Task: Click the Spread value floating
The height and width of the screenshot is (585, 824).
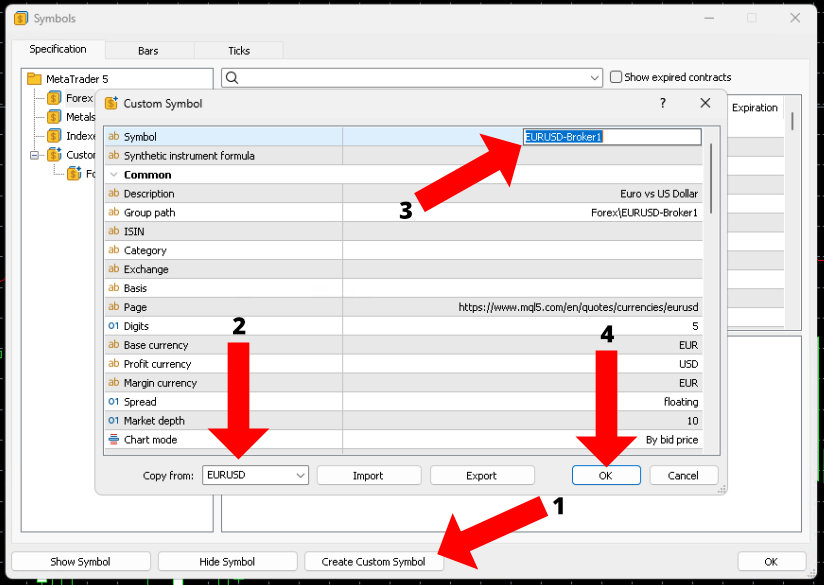Action: click(681, 402)
